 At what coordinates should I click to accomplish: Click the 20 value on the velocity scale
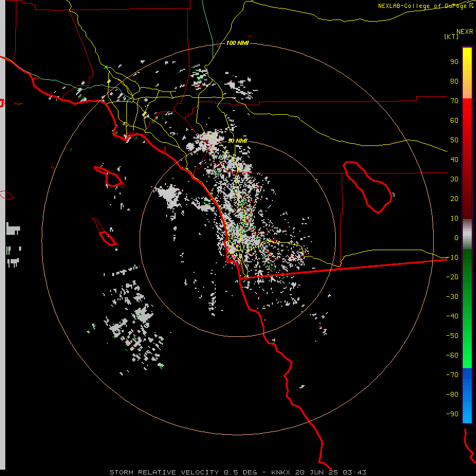(454, 199)
